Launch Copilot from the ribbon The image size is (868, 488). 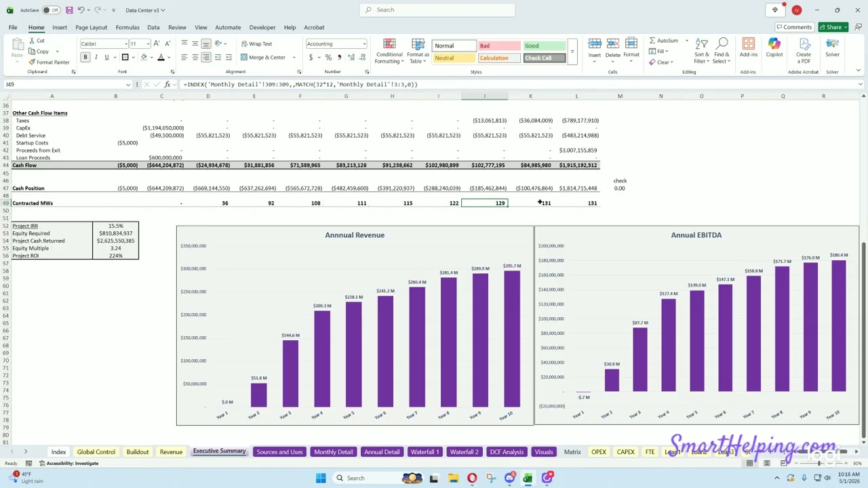[774, 47]
